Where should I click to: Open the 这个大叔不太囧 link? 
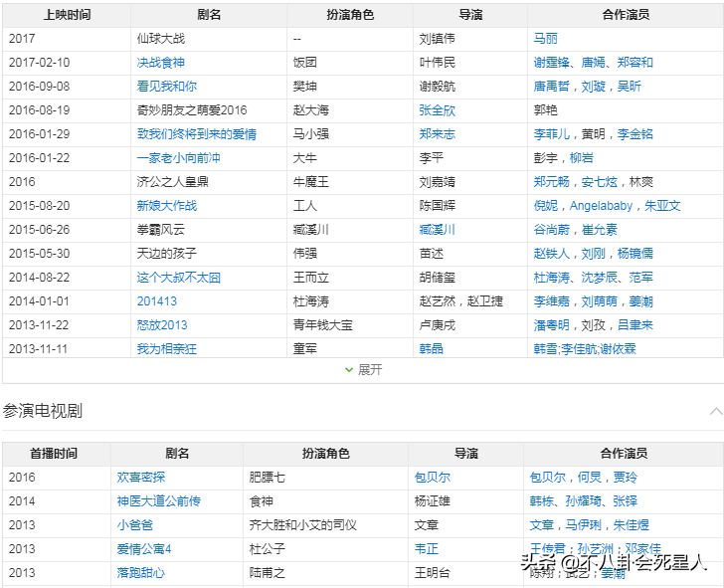tap(178, 278)
